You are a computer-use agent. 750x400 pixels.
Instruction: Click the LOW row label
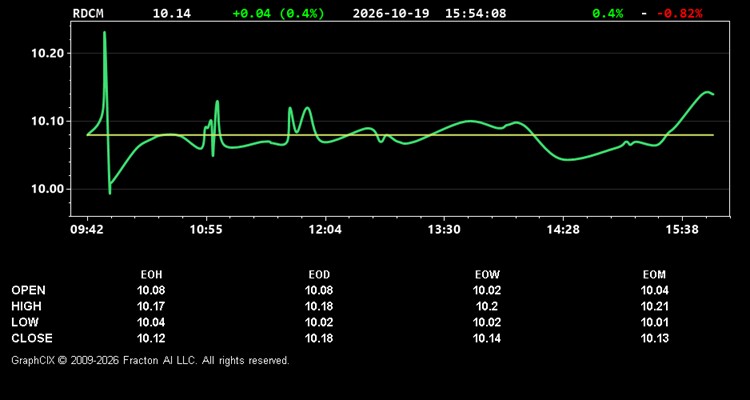tap(25, 322)
